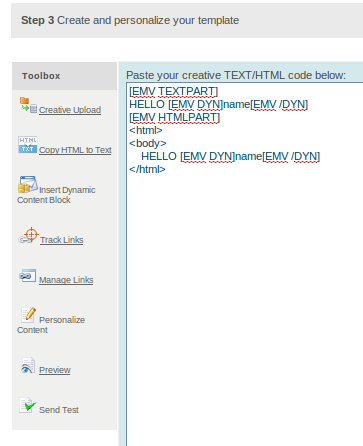The image size is (363, 446).
Task: Click the Preview eye document icon
Action: pyautogui.click(x=28, y=365)
